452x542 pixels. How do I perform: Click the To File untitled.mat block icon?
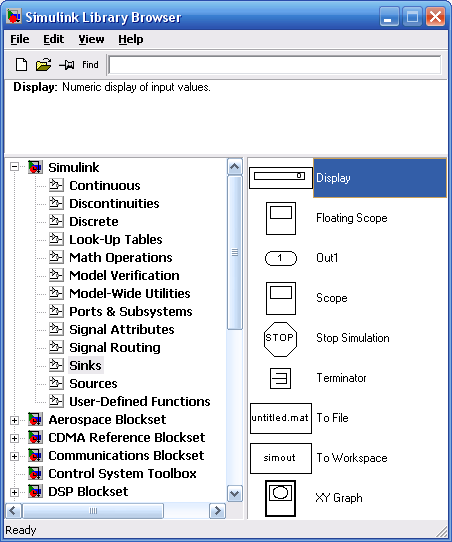pos(281,418)
